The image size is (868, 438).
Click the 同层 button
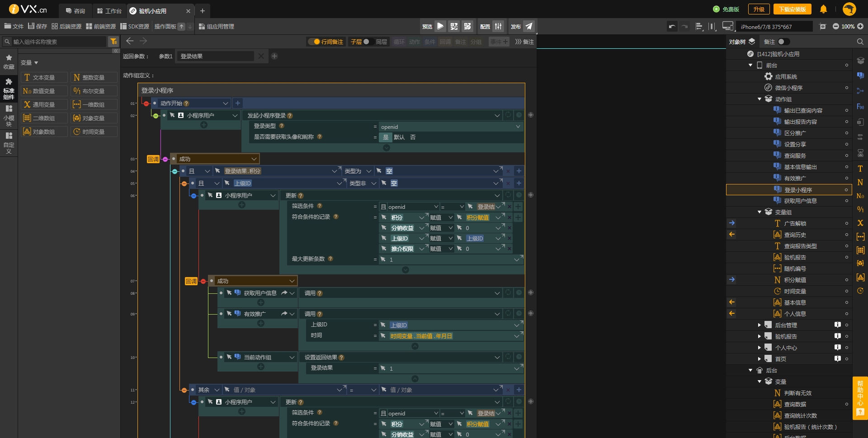382,42
